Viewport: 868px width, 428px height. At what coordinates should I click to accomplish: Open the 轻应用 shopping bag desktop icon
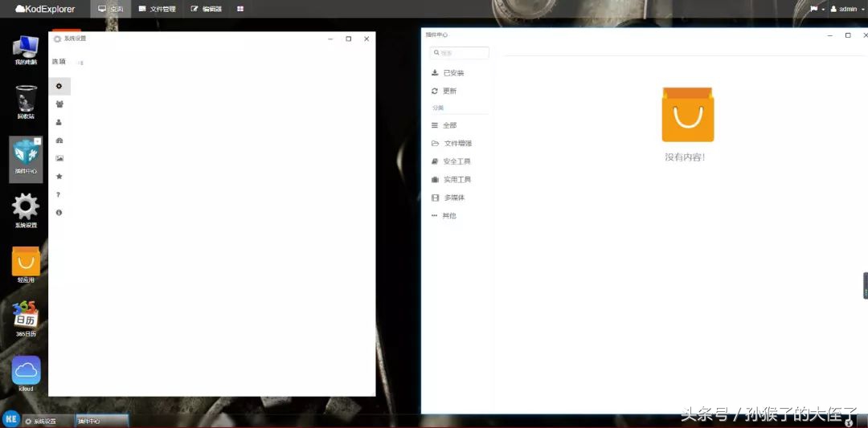[x=26, y=264]
